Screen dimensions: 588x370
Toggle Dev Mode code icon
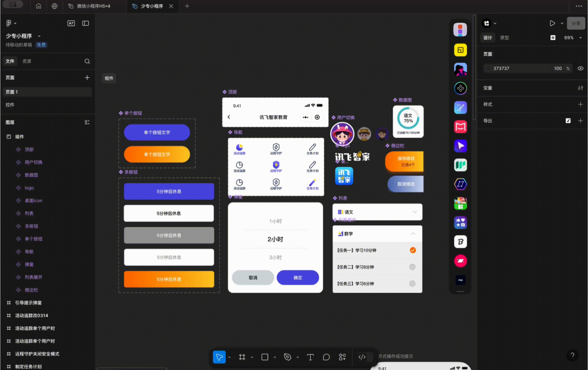coord(362,357)
